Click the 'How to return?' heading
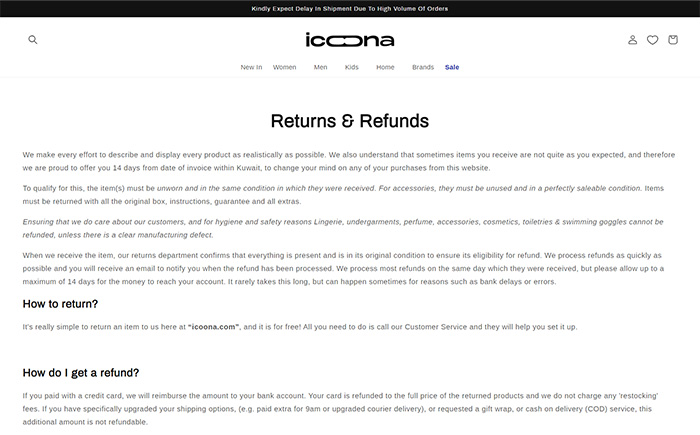Image resolution: width=700 pixels, height=435 pixels. [60, 304]
